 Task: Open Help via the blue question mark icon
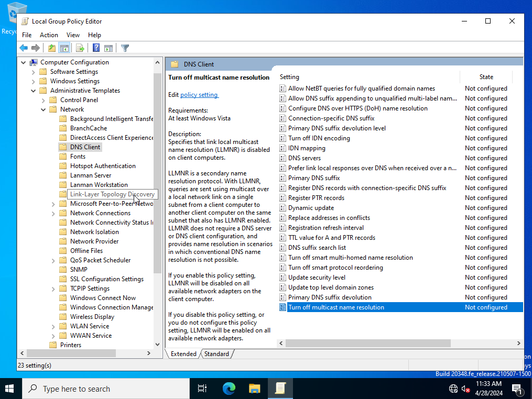(96, 48)
